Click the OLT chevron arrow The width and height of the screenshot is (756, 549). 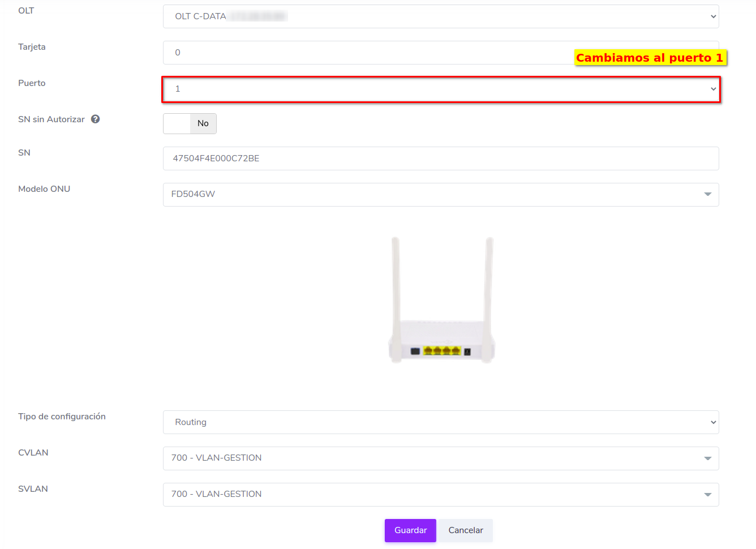click(713, 16)
